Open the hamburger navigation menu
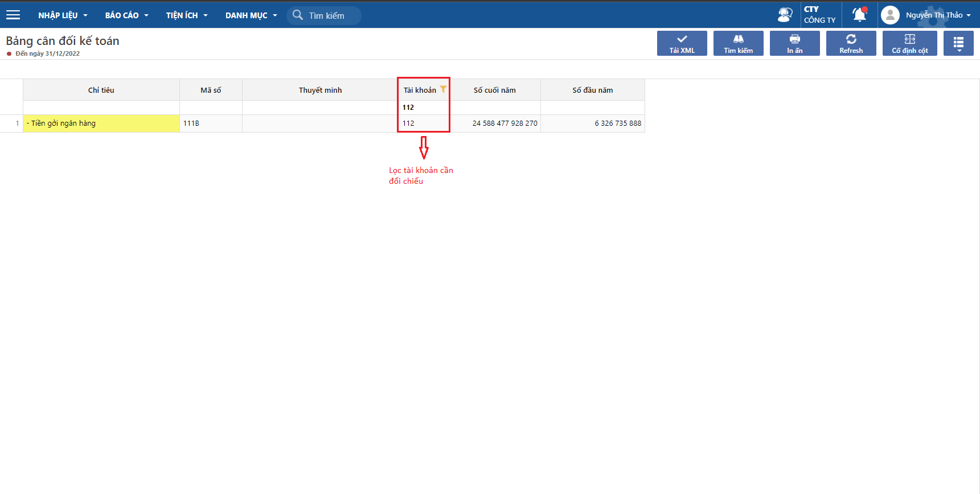The image size is (980, 494). pos(13,15)
